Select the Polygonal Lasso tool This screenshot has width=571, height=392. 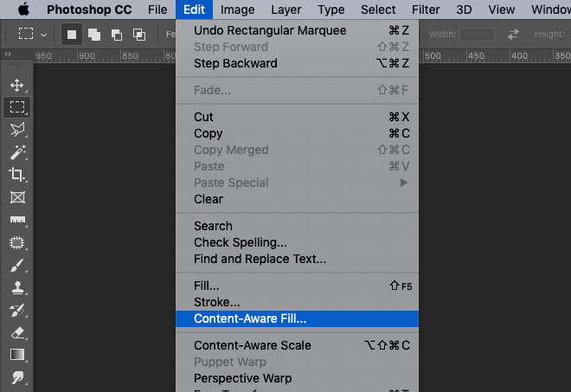(x=16, y=130)
